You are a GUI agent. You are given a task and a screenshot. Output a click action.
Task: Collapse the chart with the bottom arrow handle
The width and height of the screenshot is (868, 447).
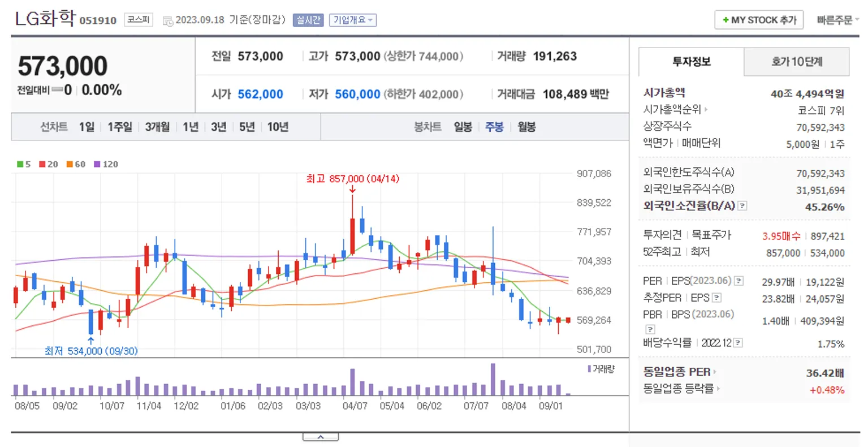point(321,437)
